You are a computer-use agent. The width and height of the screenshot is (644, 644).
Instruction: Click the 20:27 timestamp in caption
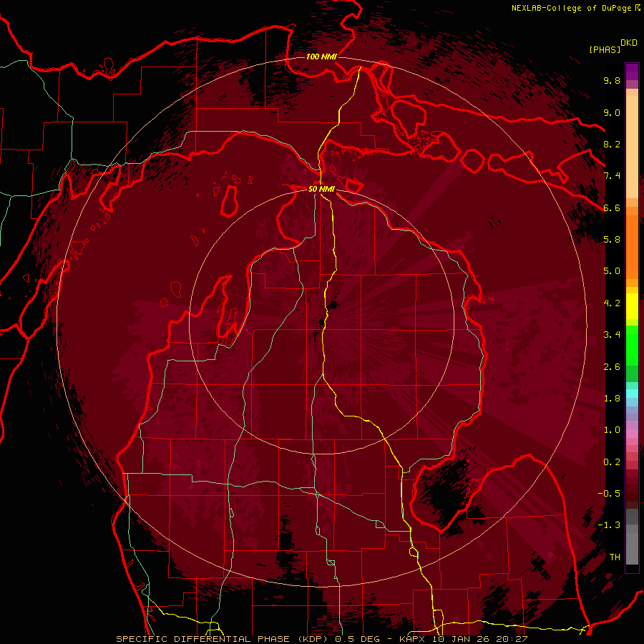(513, 639)
